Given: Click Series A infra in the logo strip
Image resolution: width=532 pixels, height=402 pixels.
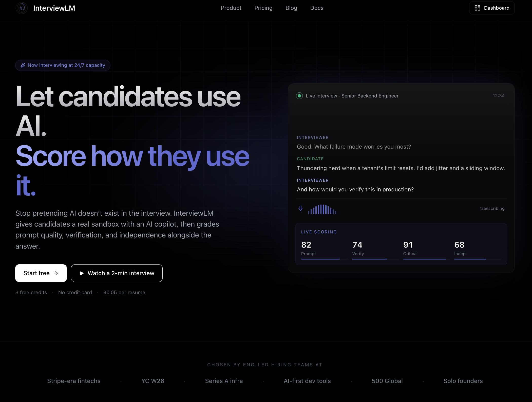Looking at the screenshot, I should (224, 381).
